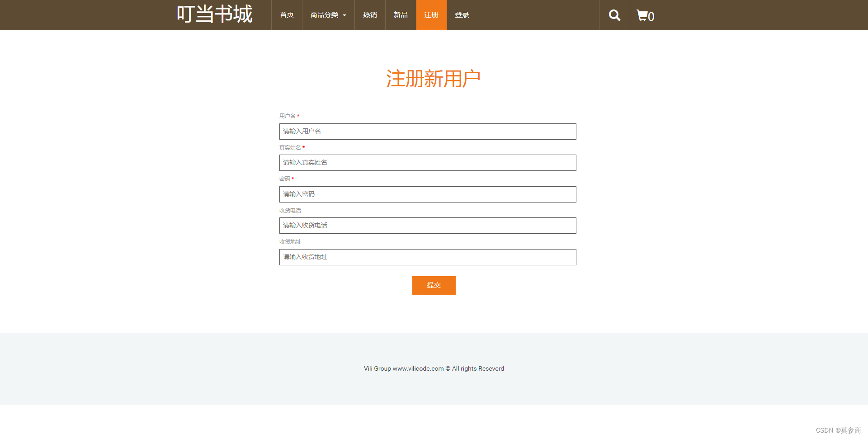Click the 用户名 field label
868x438 pixels.
click(x=288, y=116)
